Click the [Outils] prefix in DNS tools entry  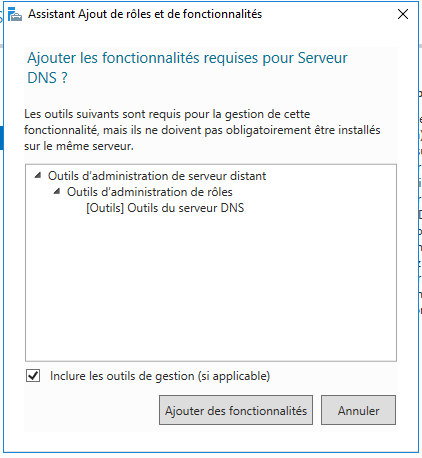click(105, 208)
